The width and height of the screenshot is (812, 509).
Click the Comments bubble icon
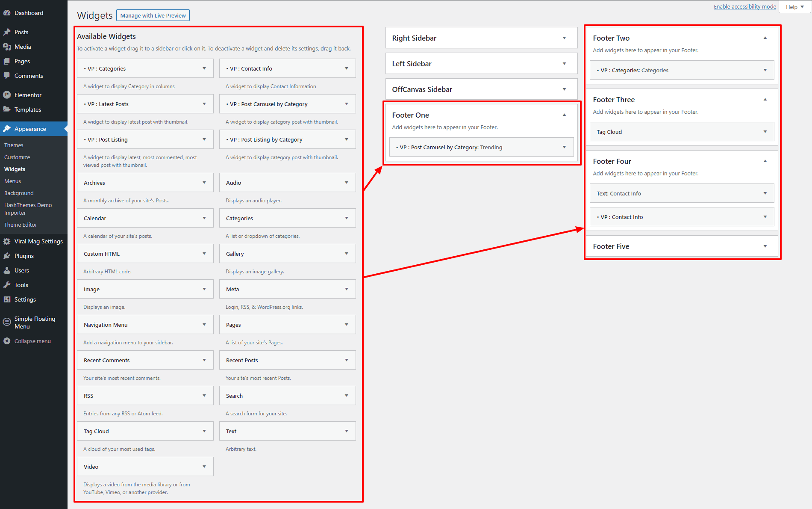[7, 76]
